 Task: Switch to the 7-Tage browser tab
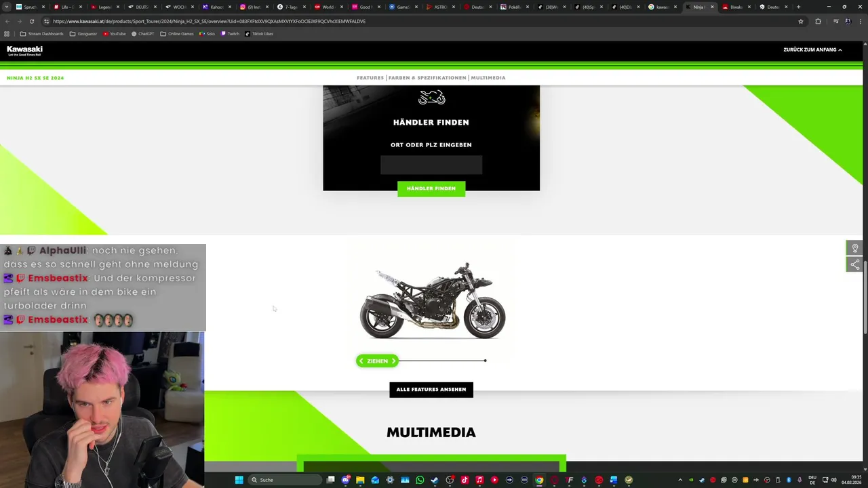click(x=291, y=7)
